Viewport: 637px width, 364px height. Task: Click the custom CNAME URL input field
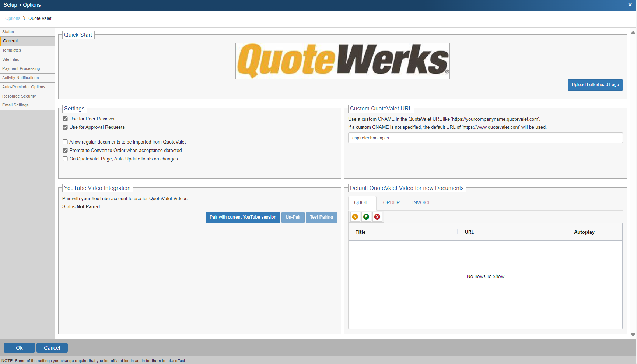click(x=485, y=138)
